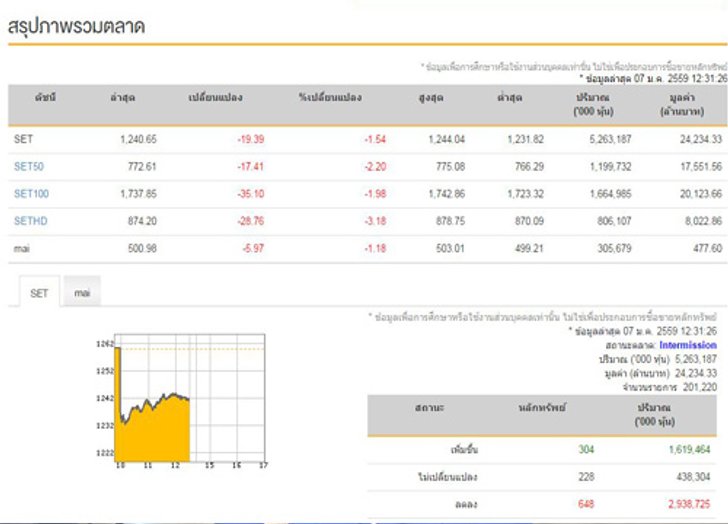Click SET50 high value 775.08
The height and width of the screenshot is (524, 728).
(x=450, y=166)
